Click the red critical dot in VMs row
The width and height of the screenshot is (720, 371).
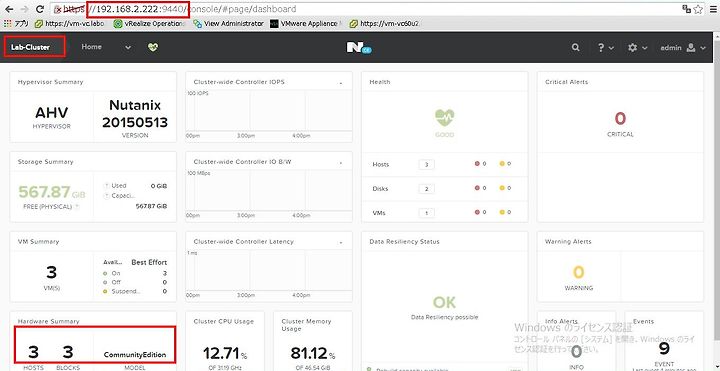pos(478,213)
